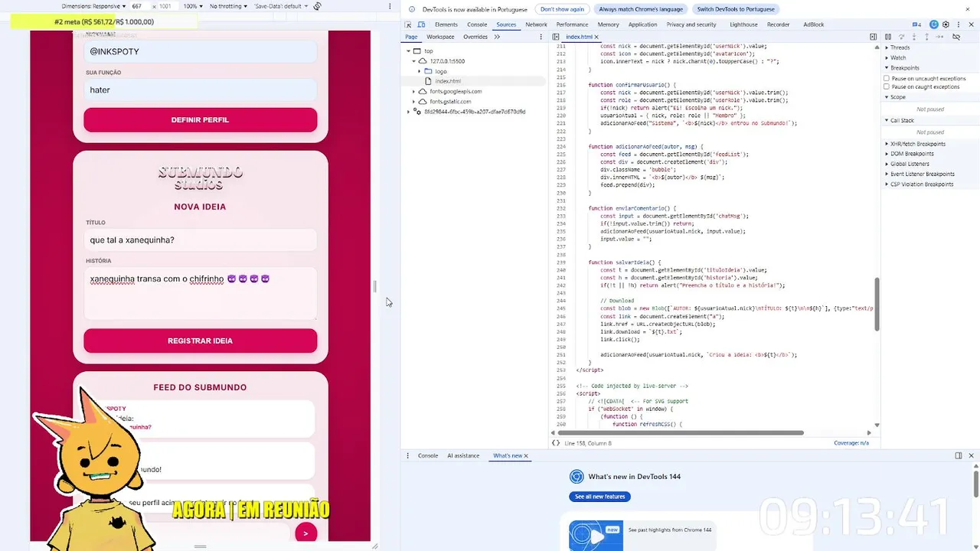Click See all new features button
980x551 pixels.
[600, 497]
